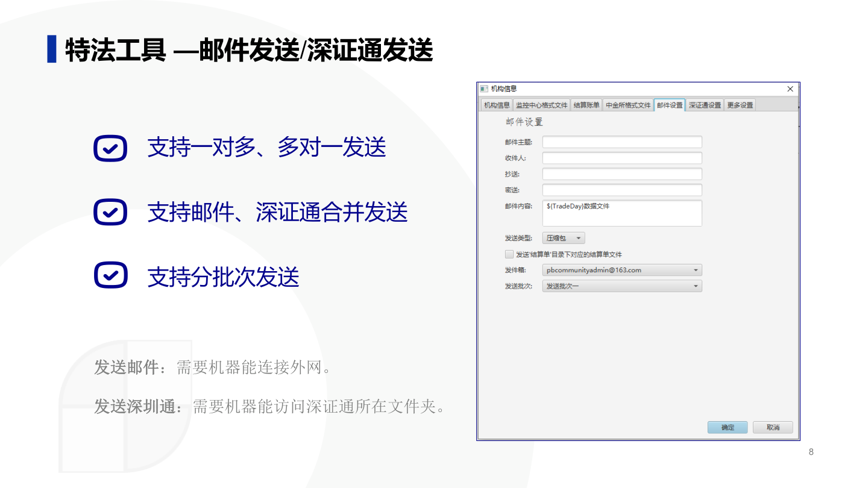Confirm with the 确定 button

728,427
